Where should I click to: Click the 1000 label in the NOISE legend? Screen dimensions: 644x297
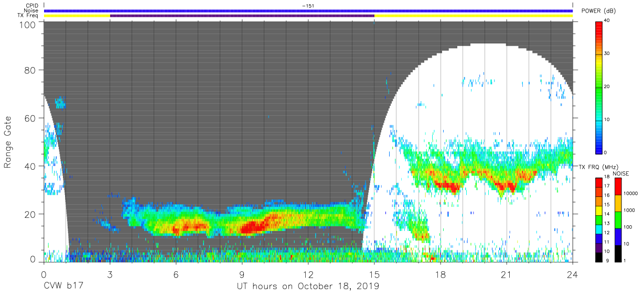click(x=628, y=211)
